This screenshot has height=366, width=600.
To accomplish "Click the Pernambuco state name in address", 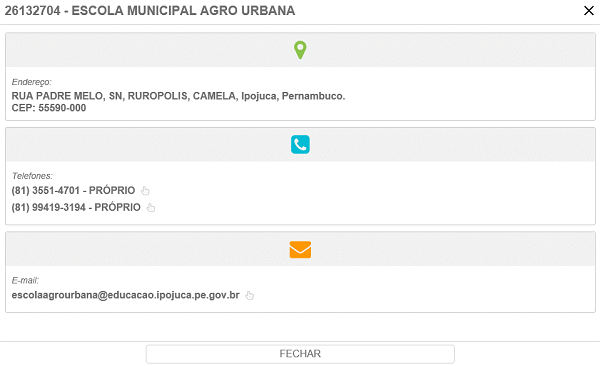I will coord(313,96).
